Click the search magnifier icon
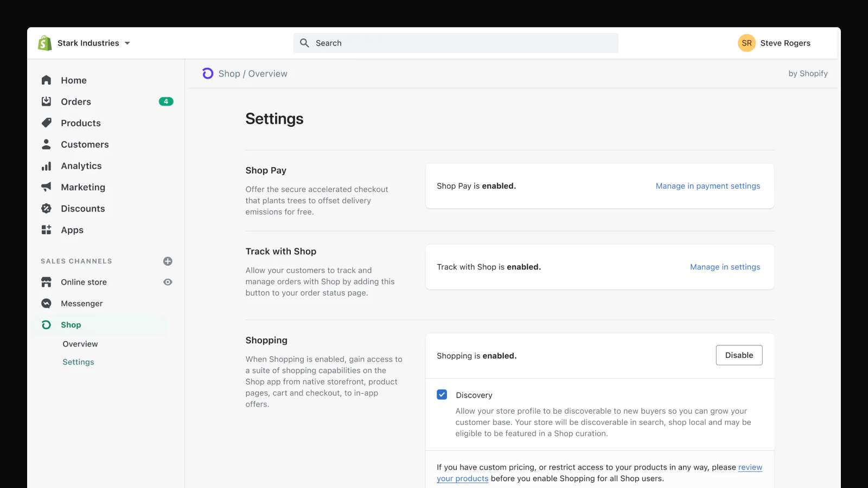 pyautogui.click(x=304, y=43)
